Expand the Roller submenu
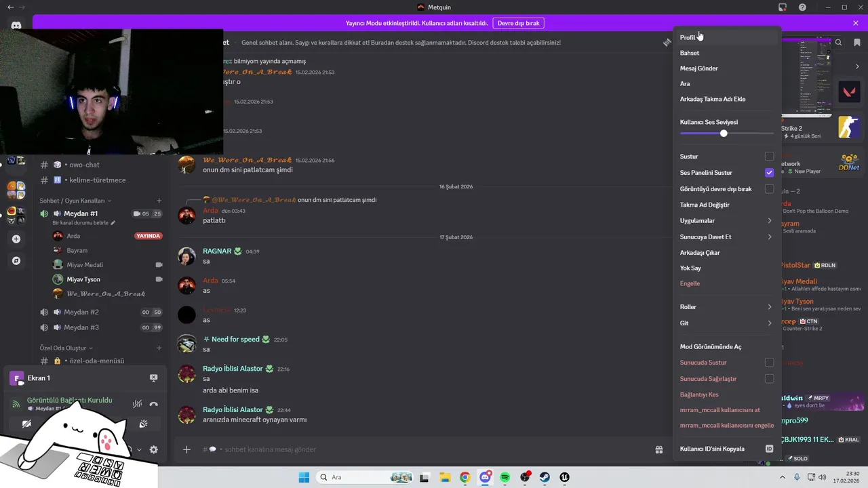Viewport: 868px width, 488px height. [727, 307]
